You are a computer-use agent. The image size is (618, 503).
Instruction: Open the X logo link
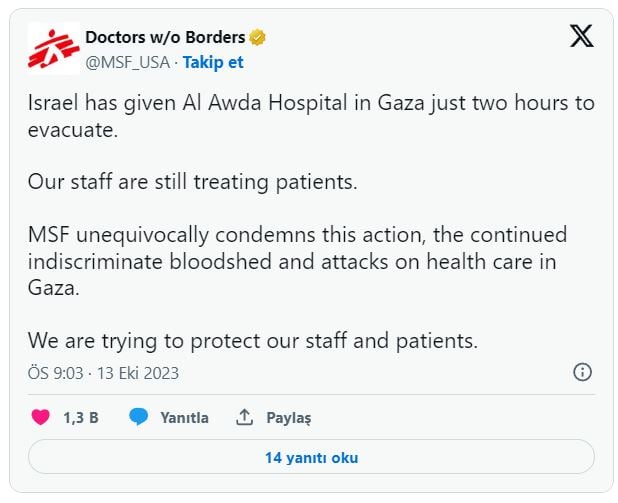point(581,37)
